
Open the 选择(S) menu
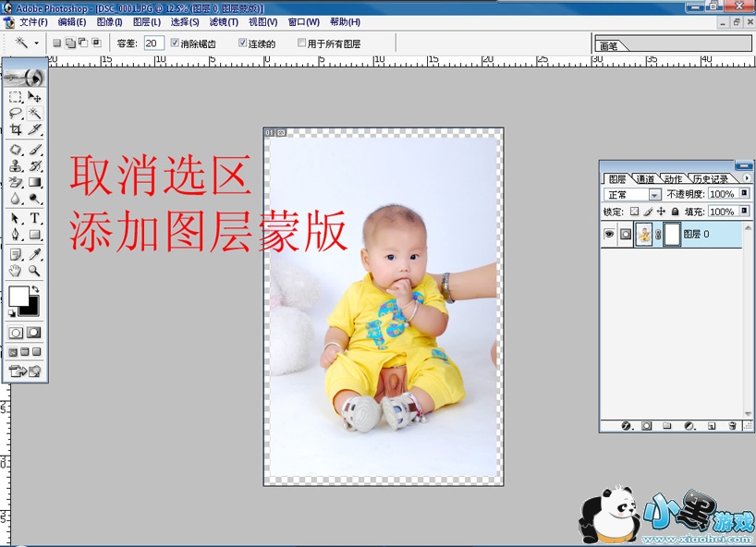(x=185, y=22)
